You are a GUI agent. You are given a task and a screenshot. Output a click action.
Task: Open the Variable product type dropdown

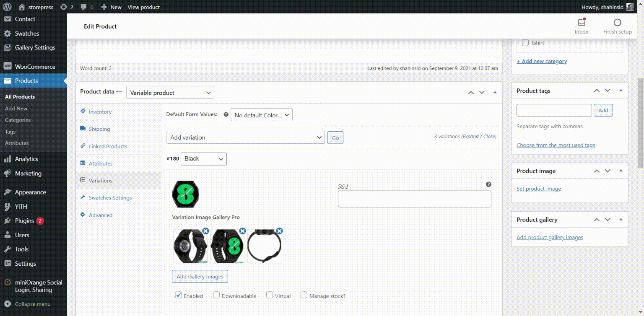click(170, 93)
